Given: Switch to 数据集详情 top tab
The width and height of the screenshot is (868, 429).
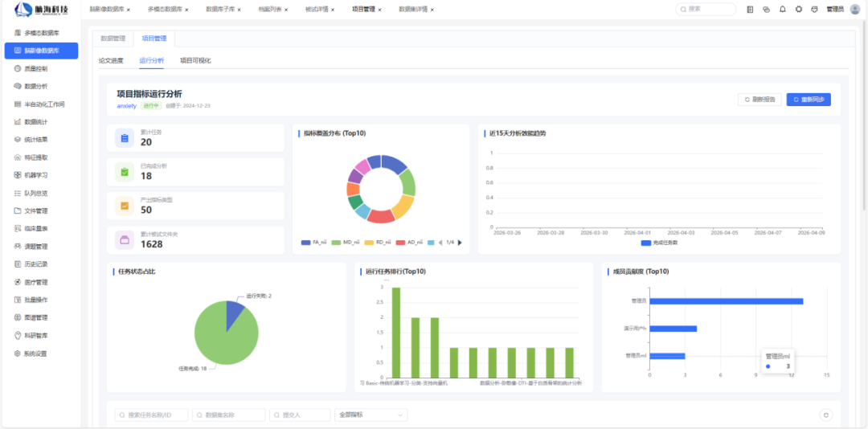Looking at the screenshot, I should pos(413,10).
